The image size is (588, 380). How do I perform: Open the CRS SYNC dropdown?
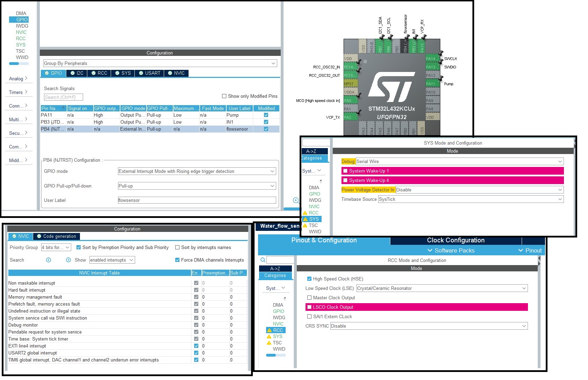tap(429, 326)
